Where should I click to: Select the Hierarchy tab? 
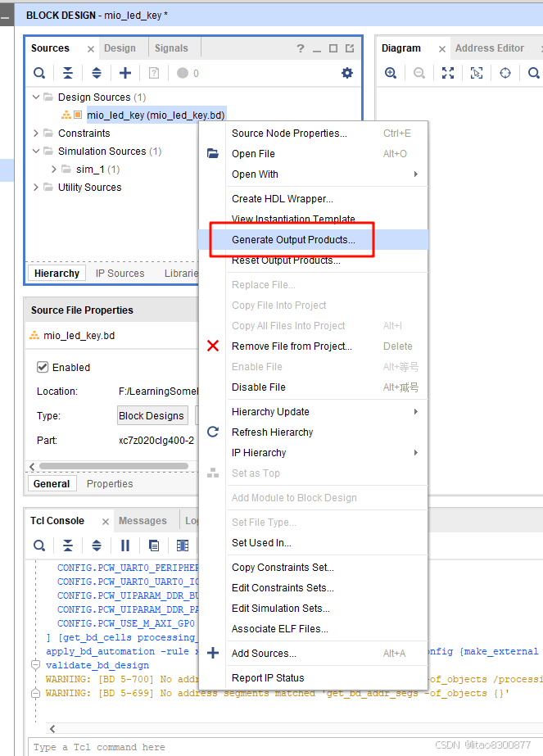(57, 274)
